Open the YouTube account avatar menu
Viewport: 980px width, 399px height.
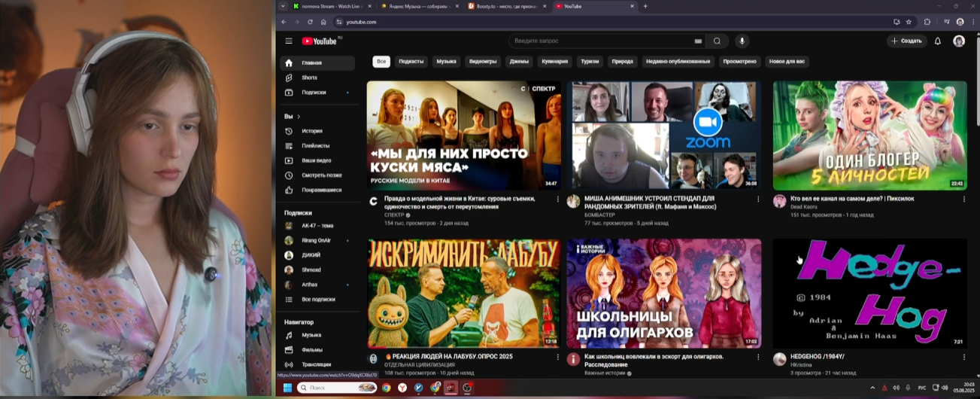click(x=959, y=41)
